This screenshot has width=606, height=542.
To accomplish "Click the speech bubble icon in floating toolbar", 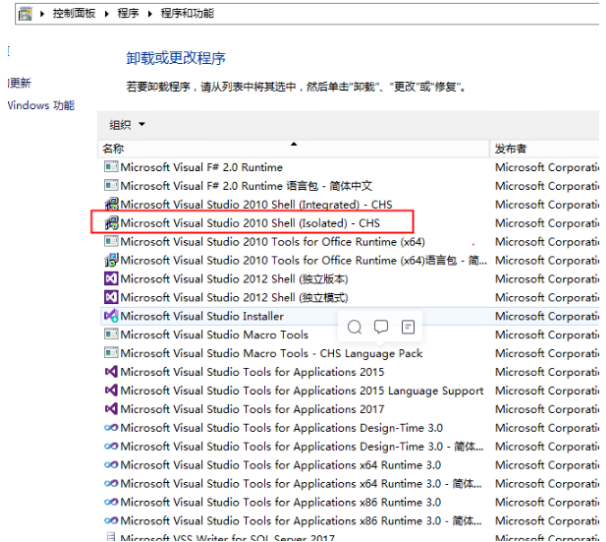I will (x=381, y=327).
